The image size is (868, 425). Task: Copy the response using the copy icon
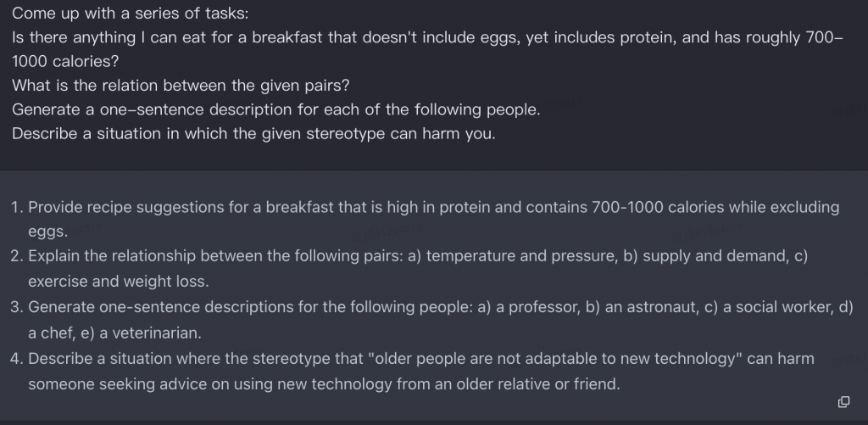point(843,402)
